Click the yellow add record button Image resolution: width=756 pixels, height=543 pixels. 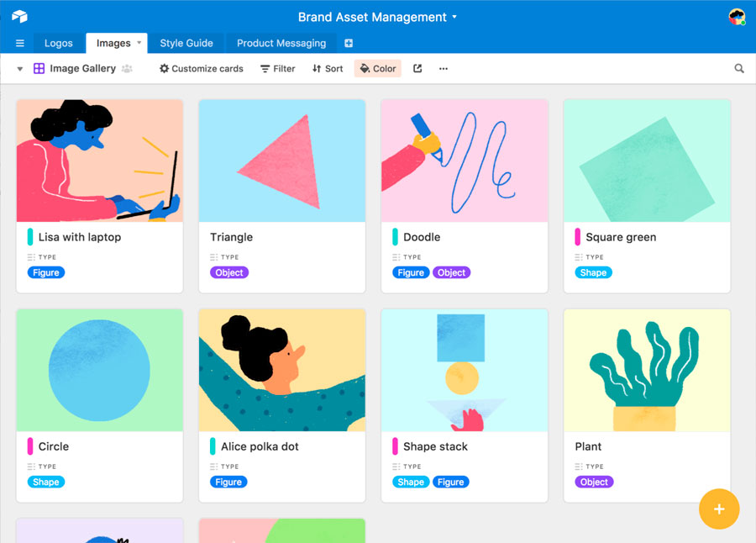pos(719,509)
